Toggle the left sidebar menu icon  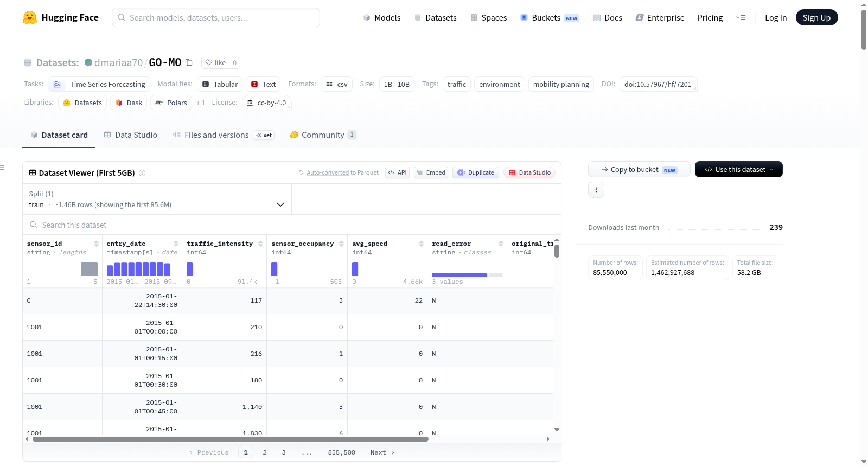click(2, 168)
